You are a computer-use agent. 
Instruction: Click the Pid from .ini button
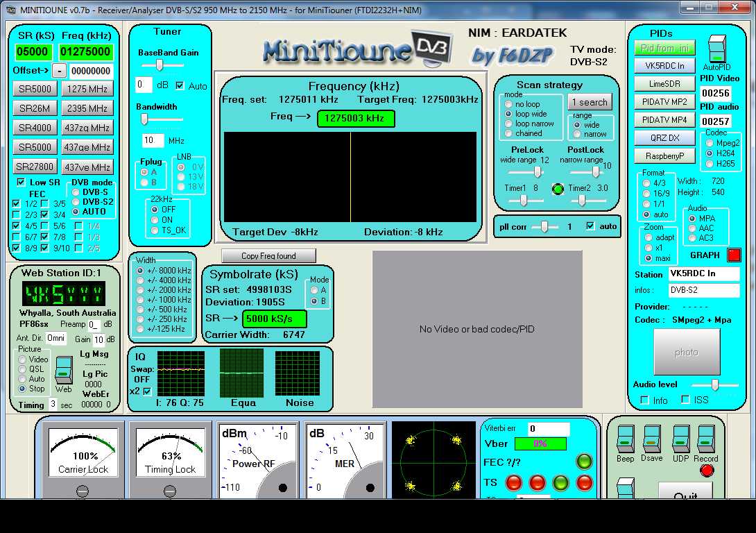665,48
